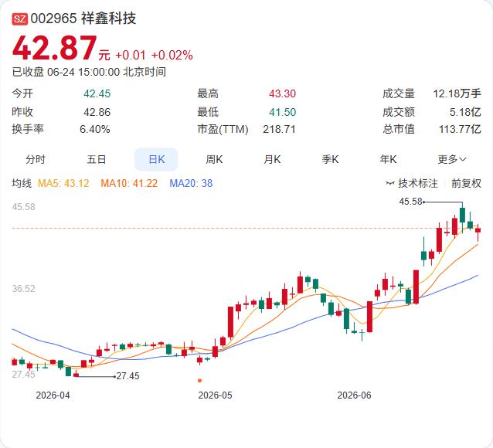Click the 均线 moving average label
This screenshot has height=448, width=493.
tap(22, 183)
